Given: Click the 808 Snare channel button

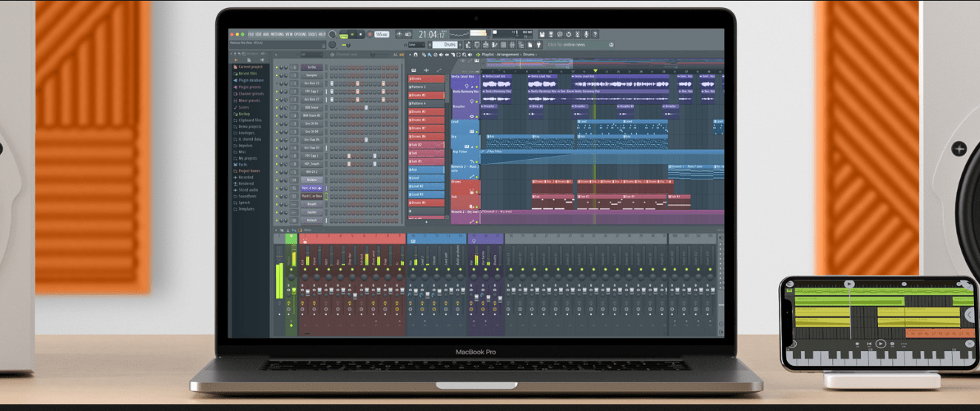Looking at the screenshot, I should (312, 107).
